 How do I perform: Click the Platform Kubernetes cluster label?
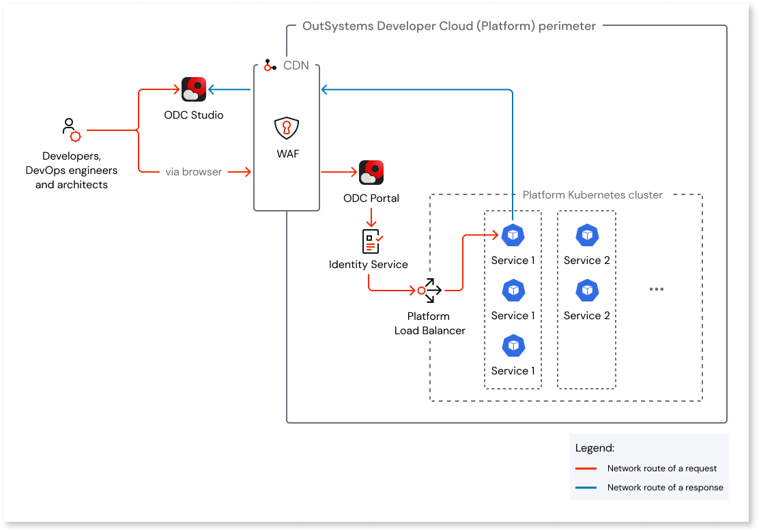coord(591,194)
